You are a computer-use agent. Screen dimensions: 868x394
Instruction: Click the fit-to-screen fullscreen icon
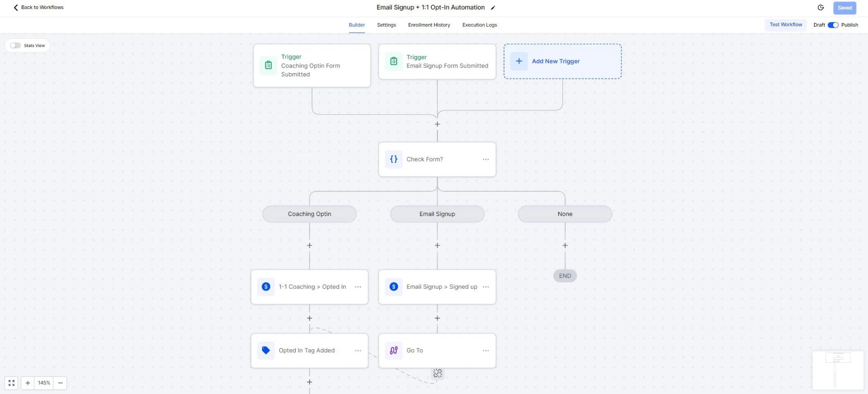click(x=11, y=383)
